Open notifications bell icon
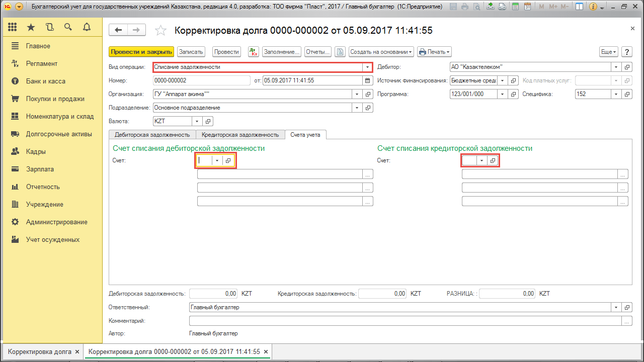 point(87,27)
